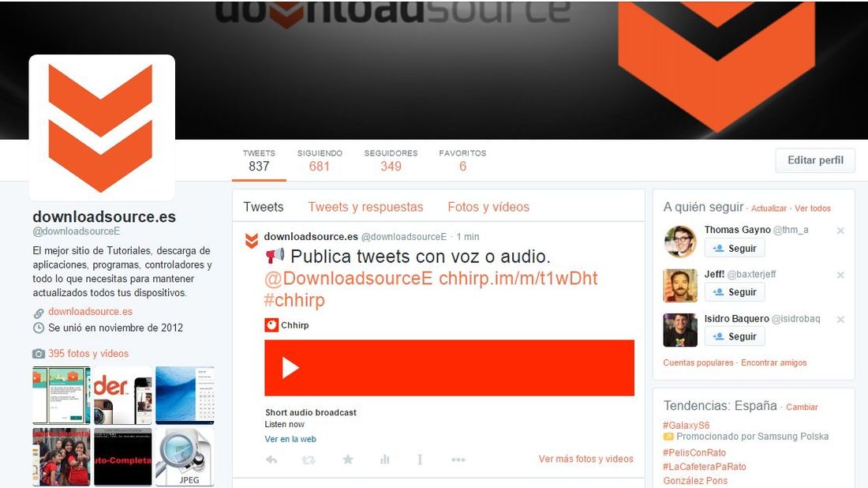Viewport: 868px width, 488px height.
Task: Click Ver más fotos y videos
Action: tap(586, 459)
